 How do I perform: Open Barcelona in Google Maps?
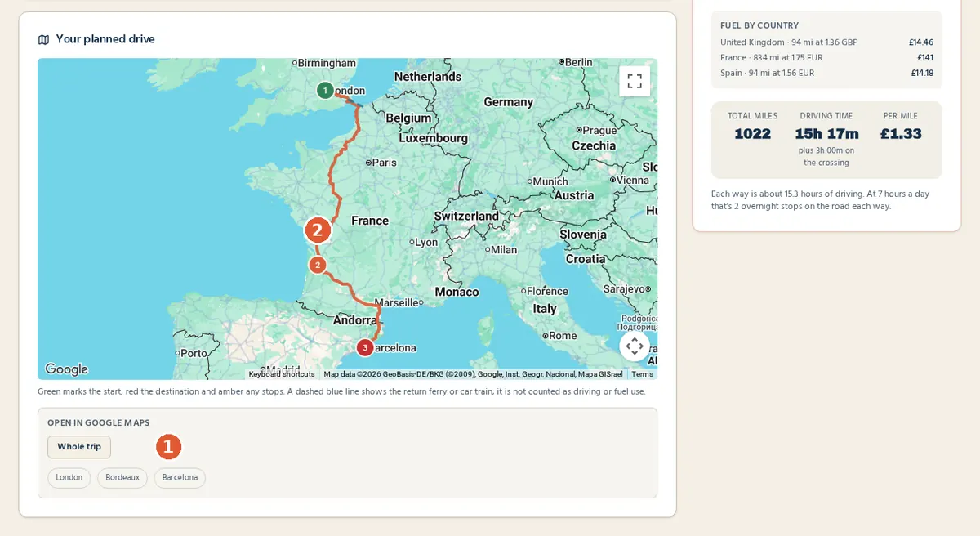click(180, 478)
